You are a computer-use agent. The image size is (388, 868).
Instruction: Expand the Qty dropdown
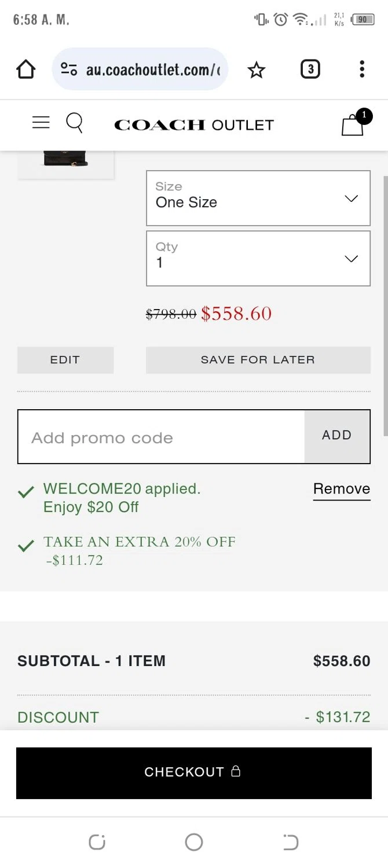point(258,259)
